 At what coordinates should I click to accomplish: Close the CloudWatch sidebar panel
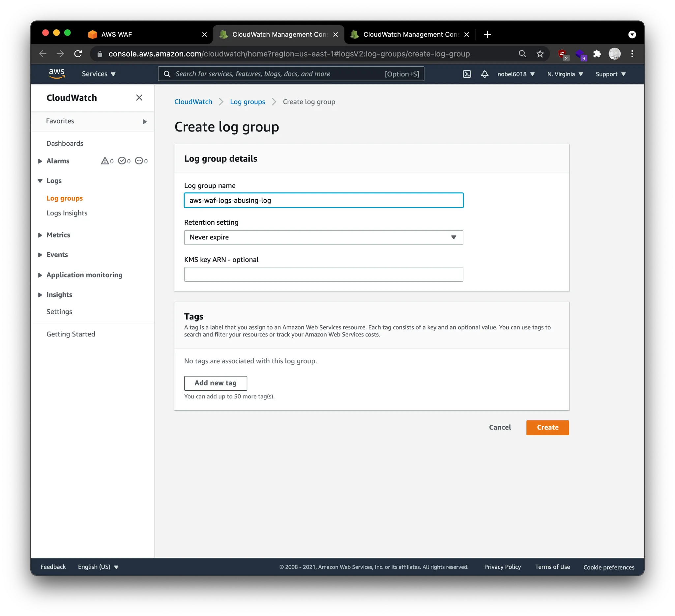point(139,98)
